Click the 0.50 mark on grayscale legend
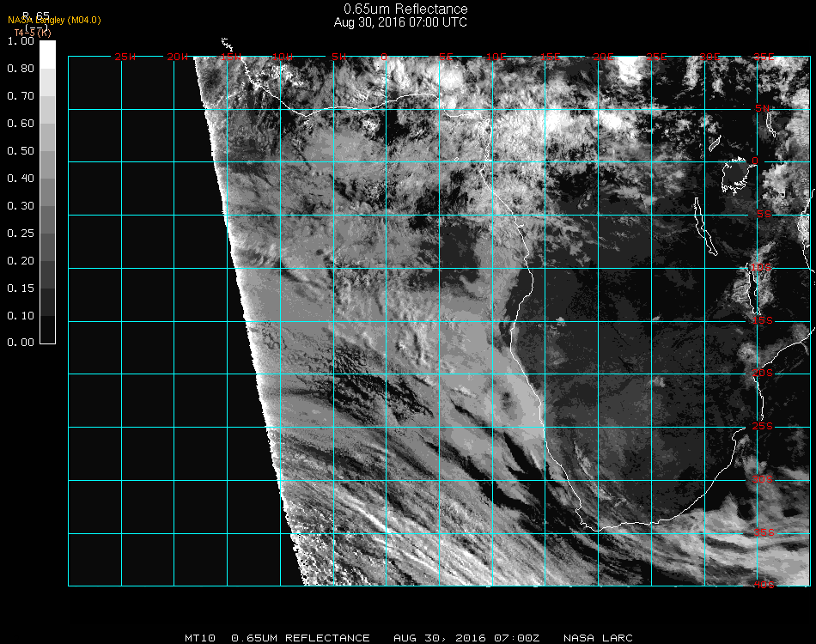This screenshot has height=644, width=816. pyautogui.click(x=19, y=151)
